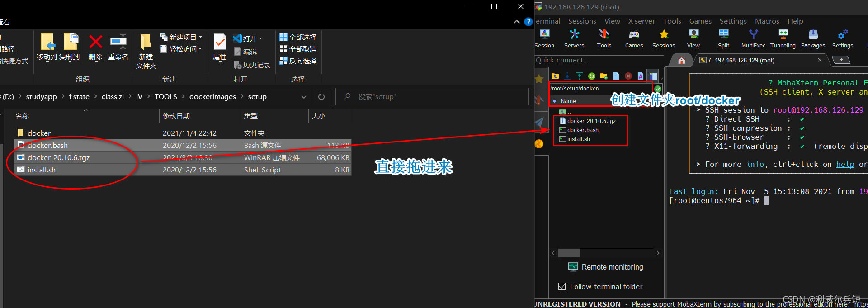Select install.sh in Explorer file list

pyautogui.click(x=183, y=170)
